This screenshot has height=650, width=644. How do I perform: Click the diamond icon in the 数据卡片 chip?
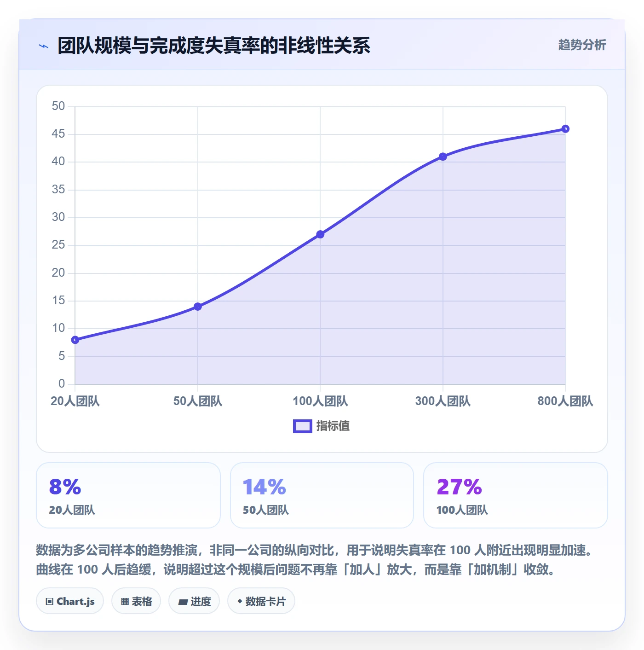240,601
